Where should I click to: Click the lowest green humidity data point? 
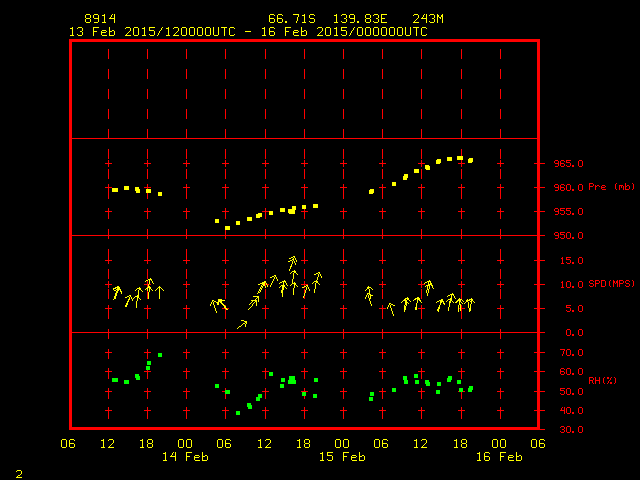pyautogui.click(x=238, y=413)
